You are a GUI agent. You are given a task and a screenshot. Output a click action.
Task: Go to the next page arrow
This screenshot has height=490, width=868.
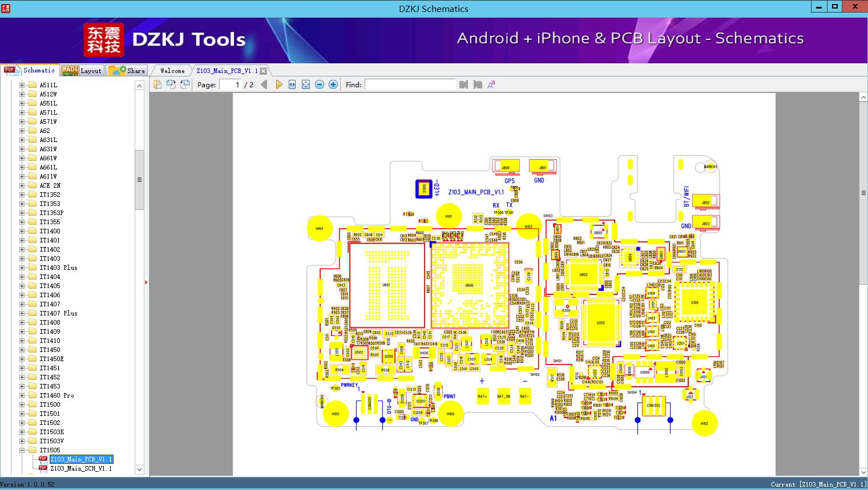(279, 84)
